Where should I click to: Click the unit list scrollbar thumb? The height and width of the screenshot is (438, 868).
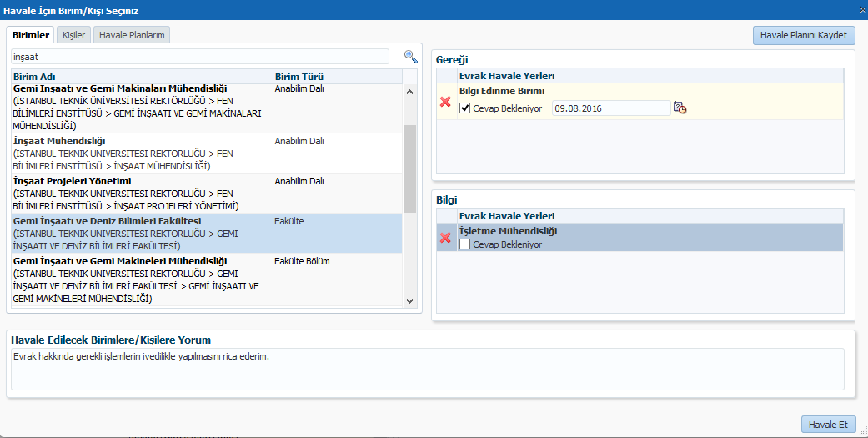pyautogui.click(x=409, y=169)
